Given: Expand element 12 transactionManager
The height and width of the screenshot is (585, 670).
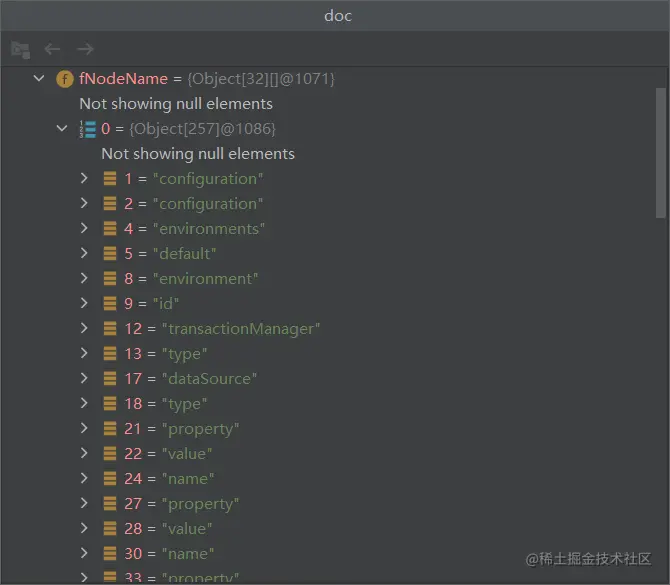Looking at the screenshot, I should click(x=84, y=328).
